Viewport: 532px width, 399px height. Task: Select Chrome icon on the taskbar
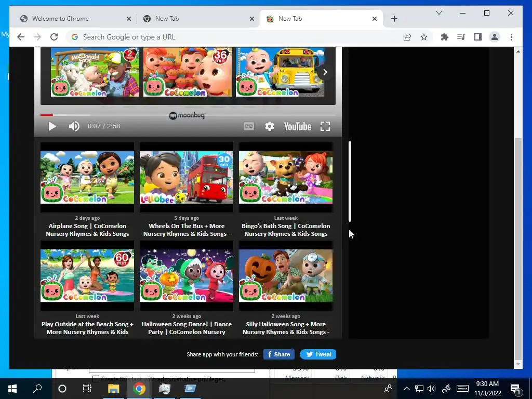[139, 389]
